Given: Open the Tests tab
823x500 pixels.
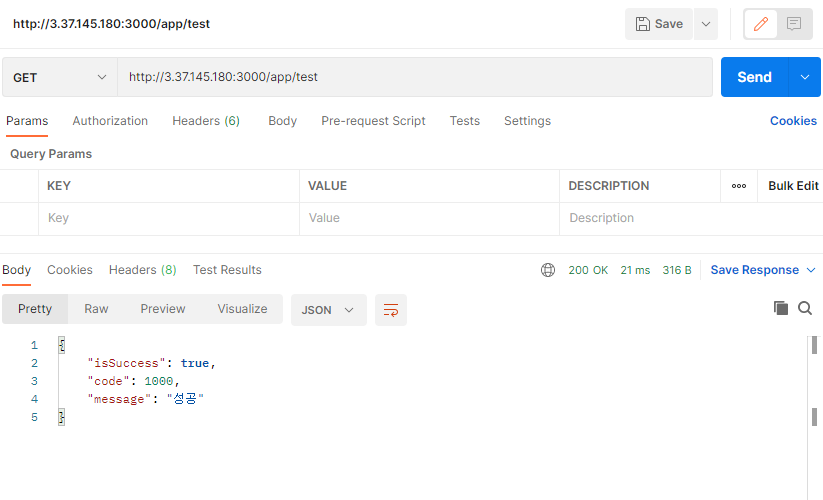Looking at the screenshot, I should [465, 121].
